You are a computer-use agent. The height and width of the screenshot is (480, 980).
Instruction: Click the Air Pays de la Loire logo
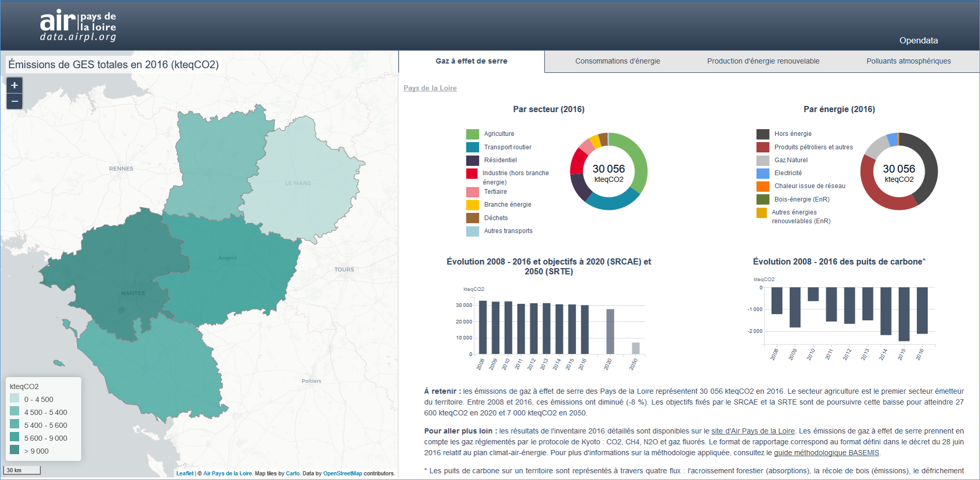click(x=78, y=25)
